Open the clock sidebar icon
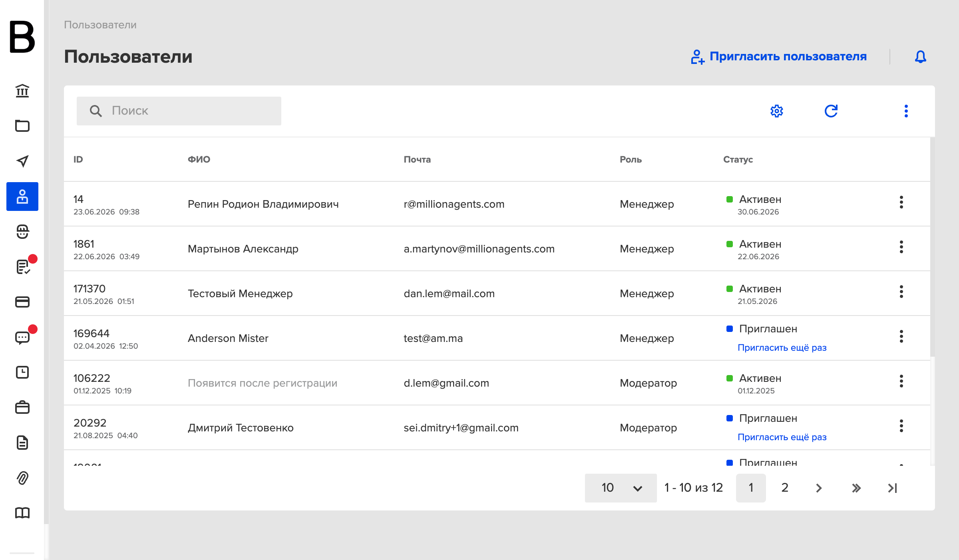Viewport: 959px width, 560px height. pos(22,372)
